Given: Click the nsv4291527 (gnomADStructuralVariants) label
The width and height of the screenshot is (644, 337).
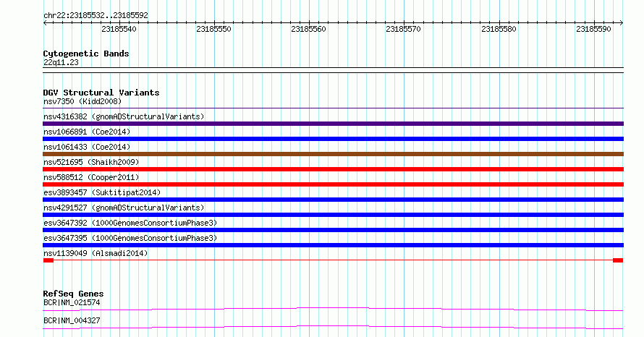Looking at the screenshot, I should point(124,208).
